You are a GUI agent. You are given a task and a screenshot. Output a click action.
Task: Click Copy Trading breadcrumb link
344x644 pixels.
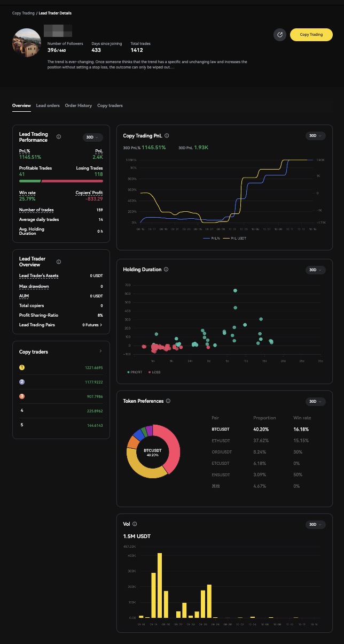point(23,13)
